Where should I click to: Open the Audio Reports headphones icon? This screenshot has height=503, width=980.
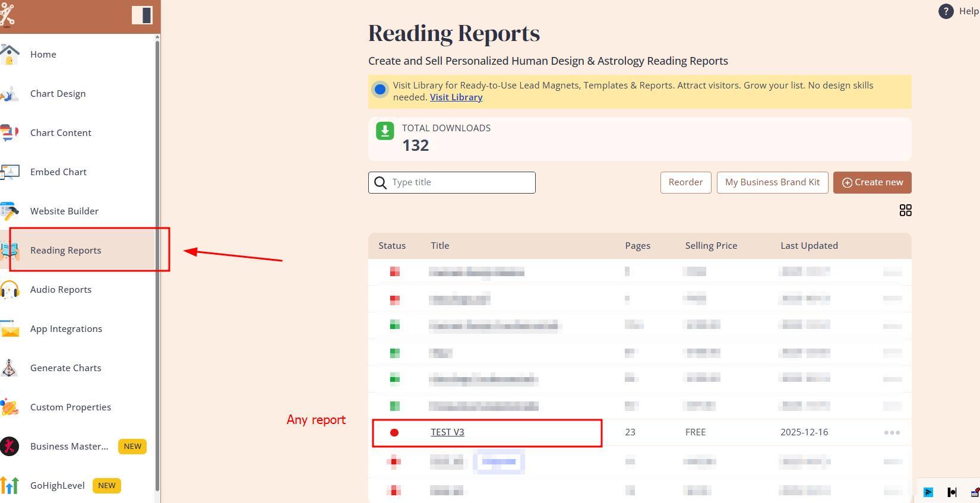pyautogui.click(x=10, y=290)
